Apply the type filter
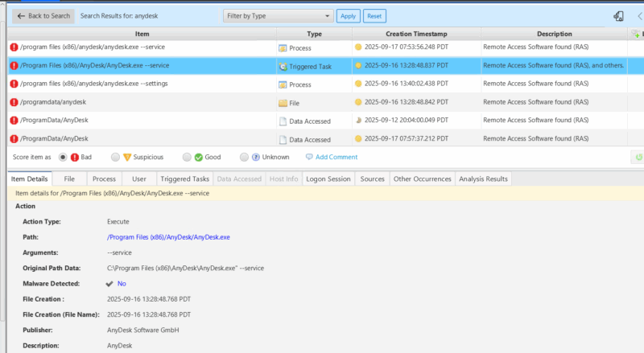The image size is (644, 353). pyautogui.click(x=348, y=16)
